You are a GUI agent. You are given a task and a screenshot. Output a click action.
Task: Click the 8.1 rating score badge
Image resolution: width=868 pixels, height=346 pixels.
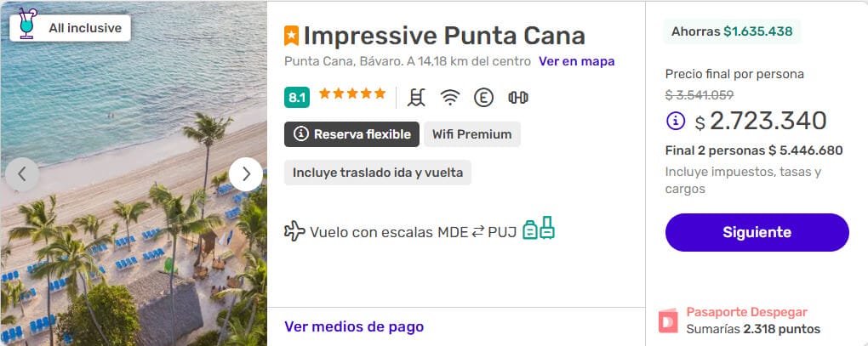pyautogui.click(x=297, y=98)
